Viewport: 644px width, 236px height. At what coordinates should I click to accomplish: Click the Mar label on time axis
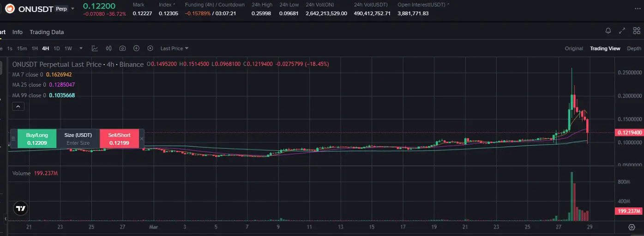coord(153,227)
